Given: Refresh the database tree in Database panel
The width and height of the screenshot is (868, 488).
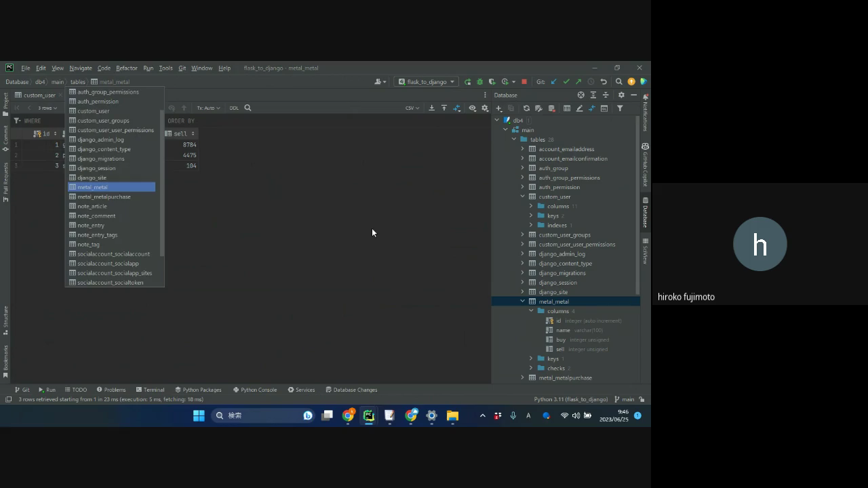Looking at the screenshot, I should tap(526, 108).
